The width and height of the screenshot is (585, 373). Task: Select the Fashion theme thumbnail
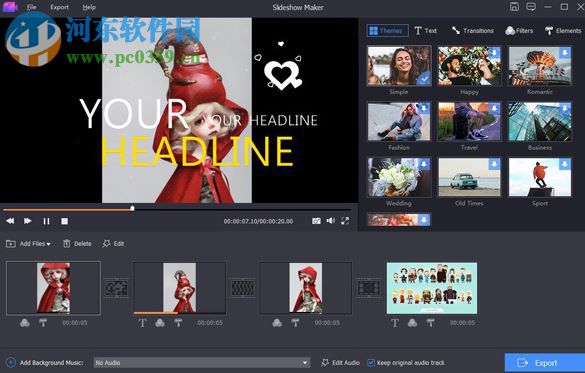coord(399,122)
